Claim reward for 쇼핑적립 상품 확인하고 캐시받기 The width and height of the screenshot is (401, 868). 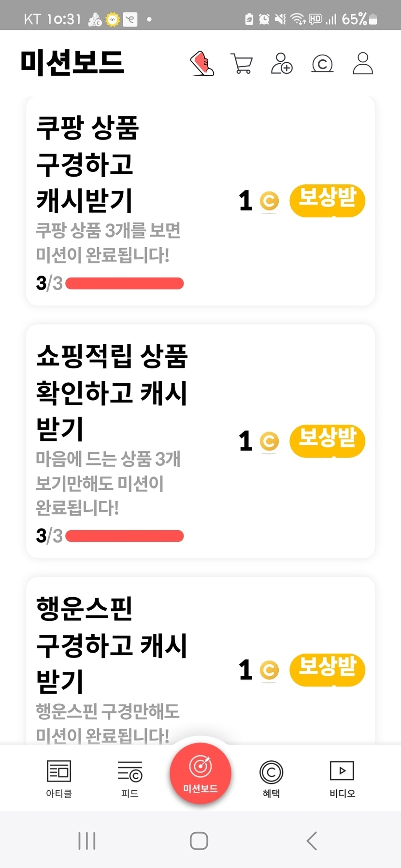tap(327, 441)
